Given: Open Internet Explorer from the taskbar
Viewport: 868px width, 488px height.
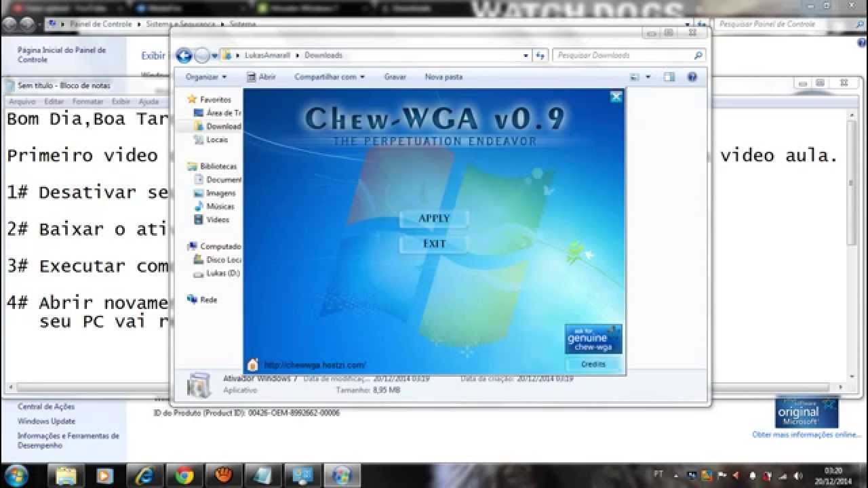Looking at the screenshot, I should (144, 475).
